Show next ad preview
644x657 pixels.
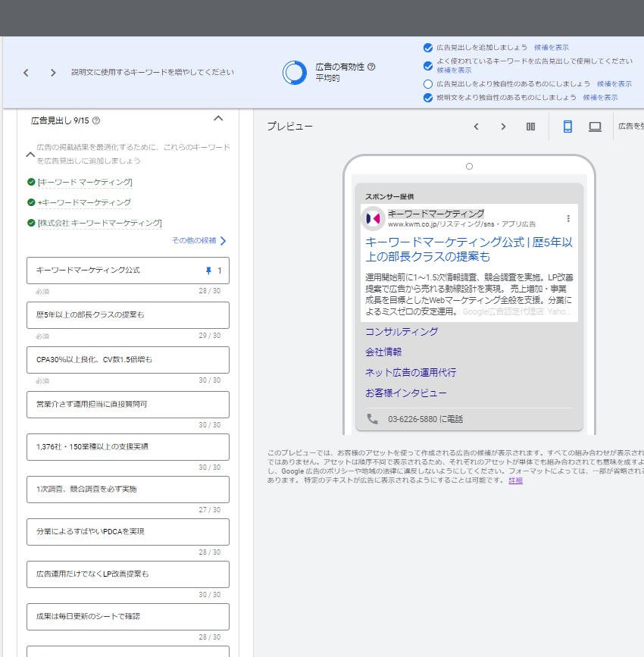pyautogui.click(x=503, y=127)
